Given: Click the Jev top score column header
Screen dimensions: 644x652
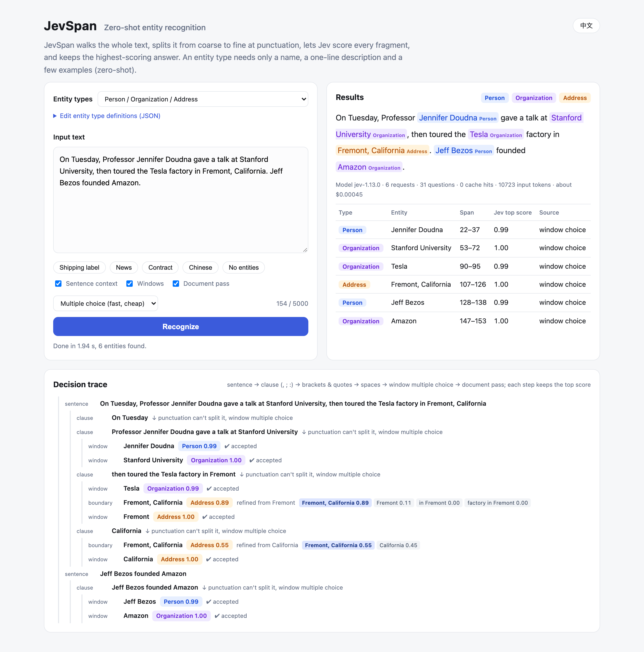Looking at the screenshot, I should pyautogui.click(x=513, y=212).
